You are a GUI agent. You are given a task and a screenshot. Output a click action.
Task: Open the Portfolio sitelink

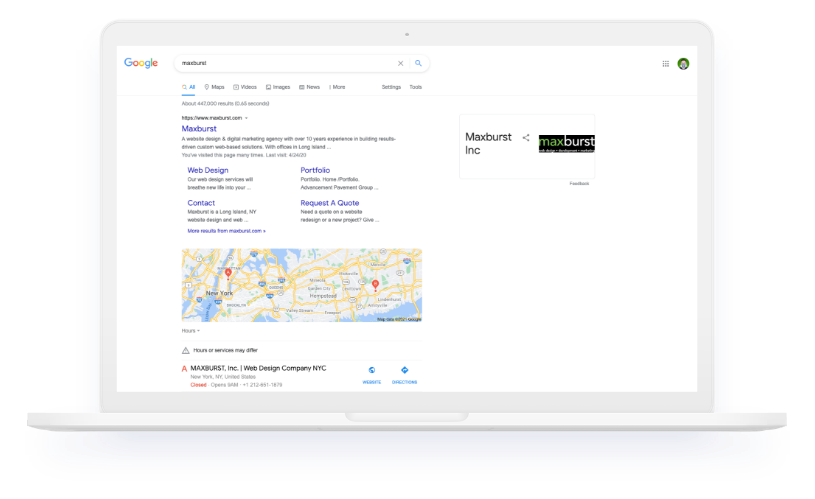315,170
